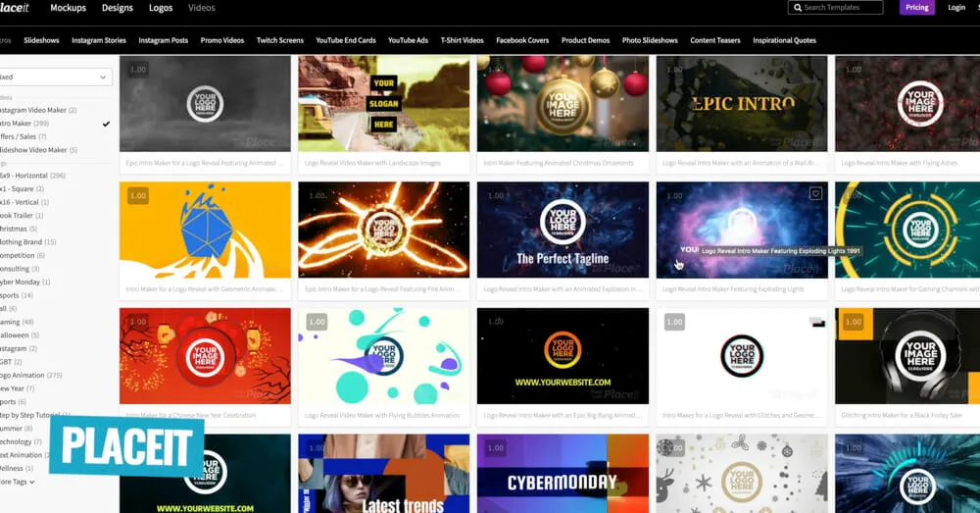Open the Epic Intro wall break template thumbnail
Viewport: 980px width, 513px height.
point(742,103)
